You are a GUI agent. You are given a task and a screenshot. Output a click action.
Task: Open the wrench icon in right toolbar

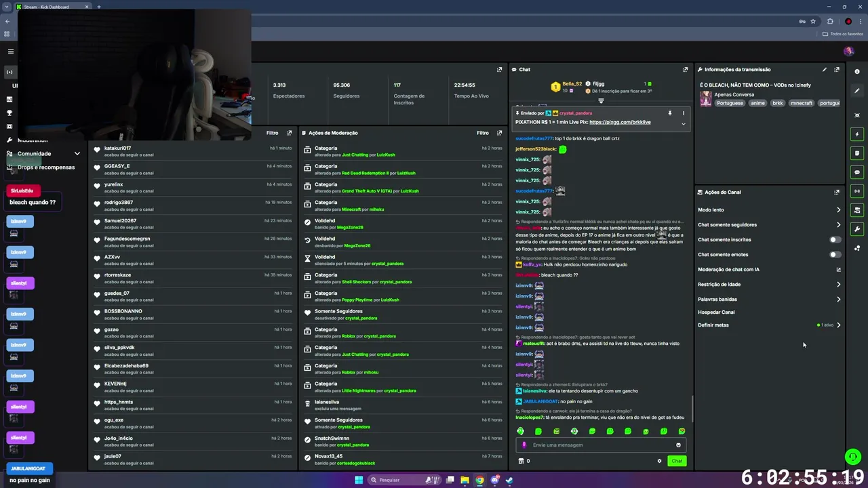(x=857, y=229)
